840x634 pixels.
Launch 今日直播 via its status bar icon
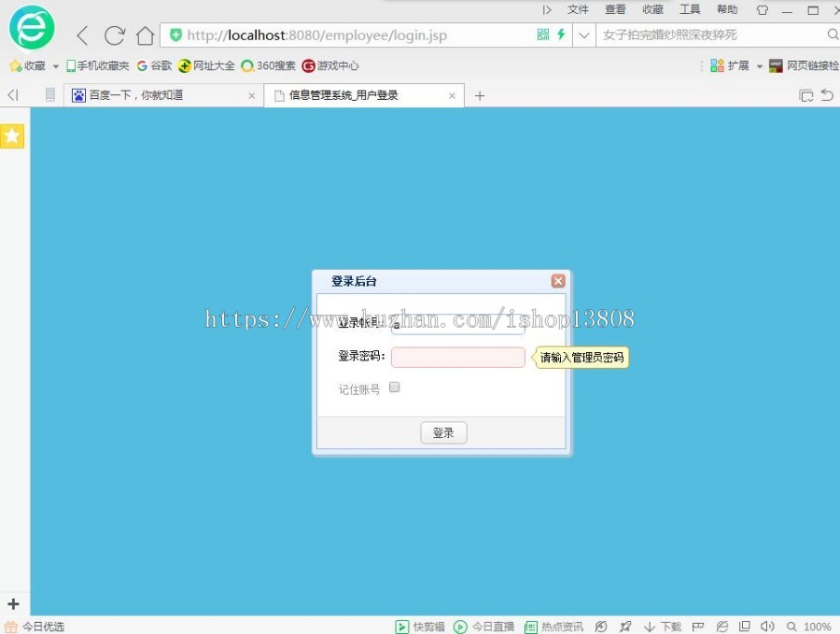(x=481, y=627)
